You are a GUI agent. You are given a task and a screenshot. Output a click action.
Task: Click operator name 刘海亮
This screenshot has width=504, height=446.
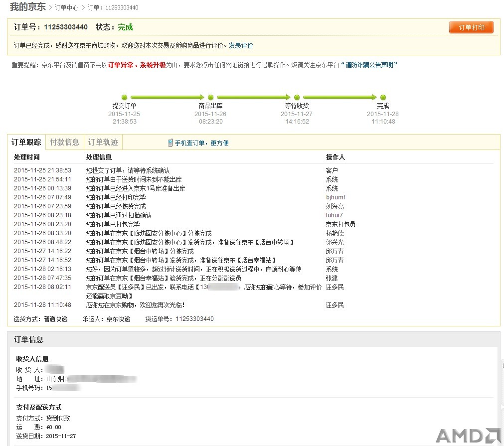(335, 206)
